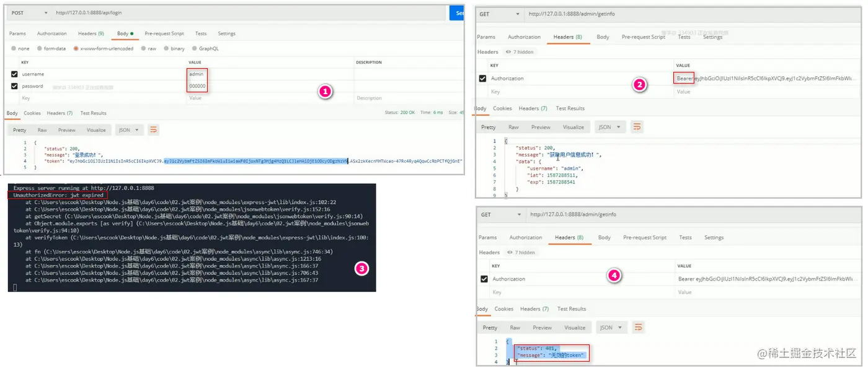868x371 pixels.
Task: Click URL field in the status-200 getinfo panel
Action: click(693, 14)
